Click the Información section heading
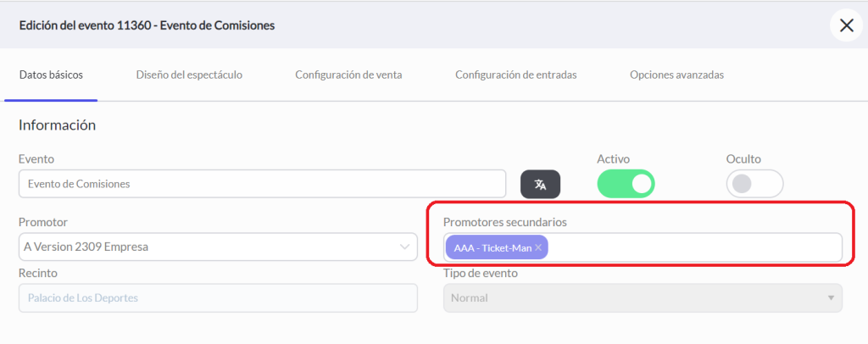The height and width of the screenshot is (344, 868). pyautogui.click(x=57, y=125)
